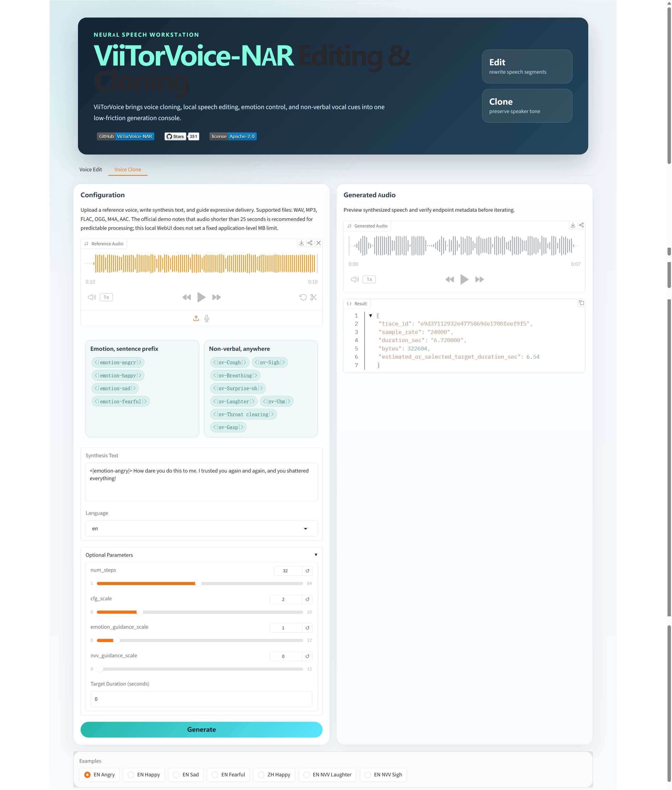Image resolution: width=672 pixels, height=790 pixels.
Task: Seek within the Generated Audio waveform
Action: pos(464,246)
